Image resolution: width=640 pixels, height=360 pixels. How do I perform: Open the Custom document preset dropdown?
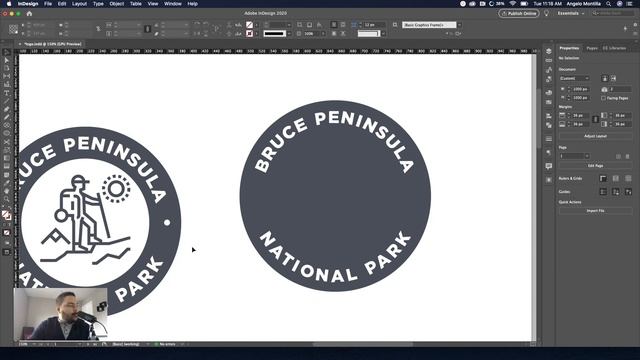click(x=574, y=78)
